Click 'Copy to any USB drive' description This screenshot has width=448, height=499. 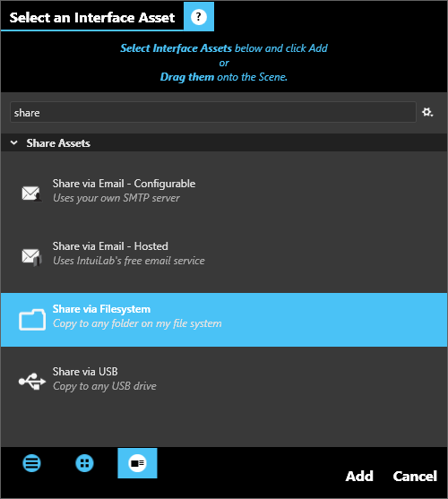point(105,386)
